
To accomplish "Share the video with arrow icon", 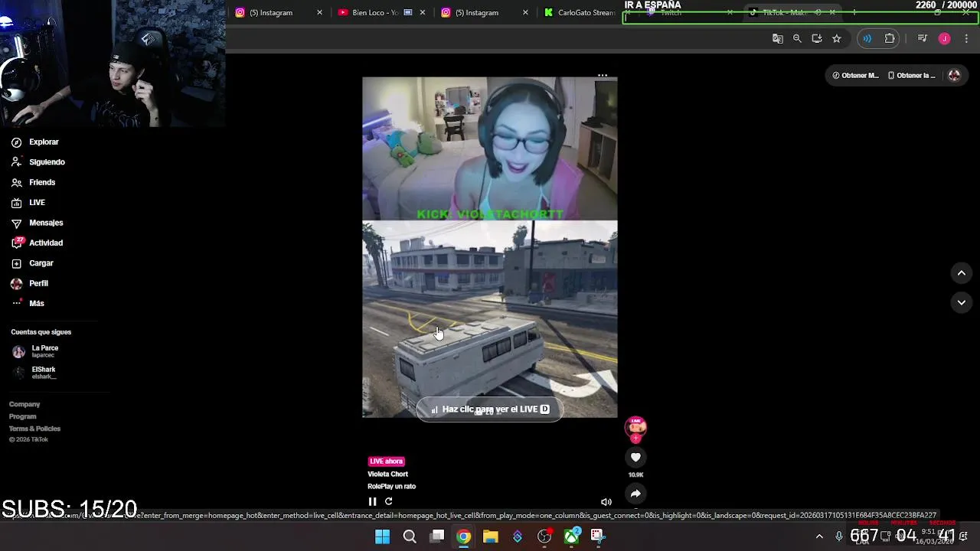I will pos(635,494).
